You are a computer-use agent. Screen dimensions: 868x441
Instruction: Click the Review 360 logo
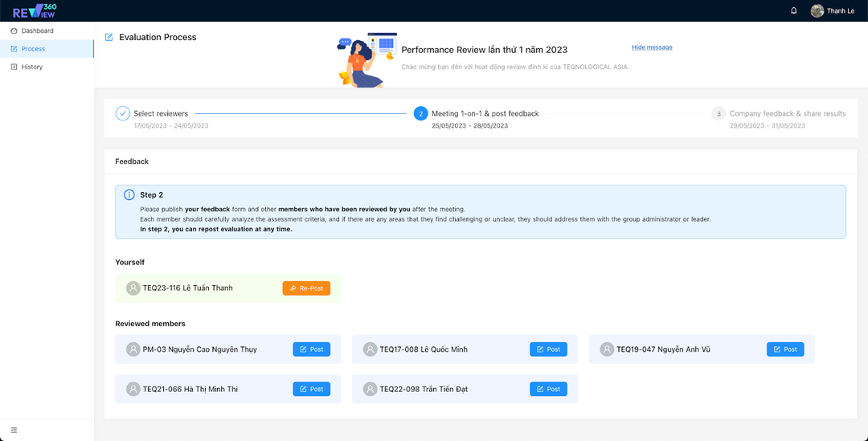33,10
